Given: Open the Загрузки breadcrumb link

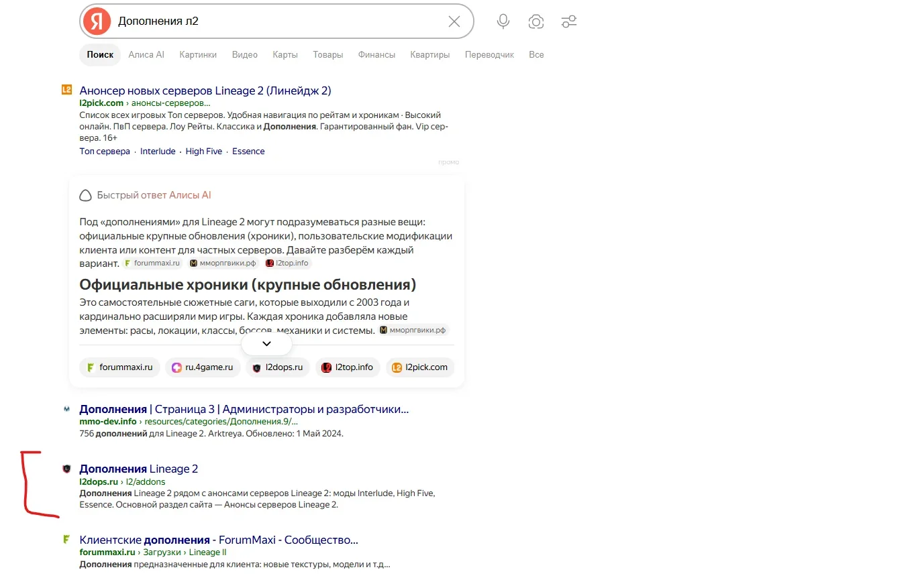Looking at the screenshot, I should click(162, 552).
